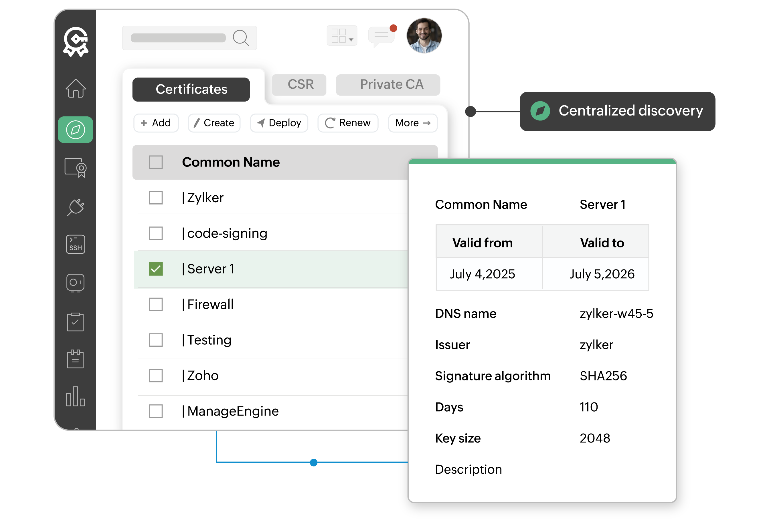Screen dimensions: 769x532
Task: Click the Deploy button
Action: coord(279,123)
